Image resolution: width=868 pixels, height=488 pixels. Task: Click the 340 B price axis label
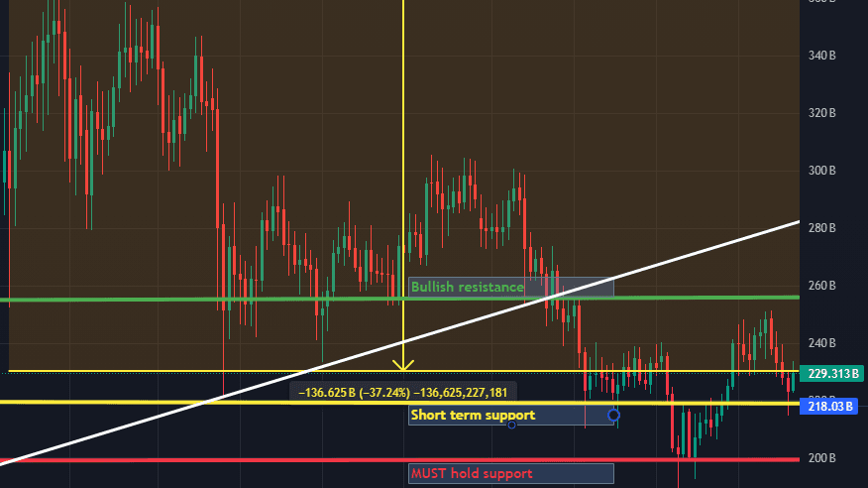pos(822,56)
